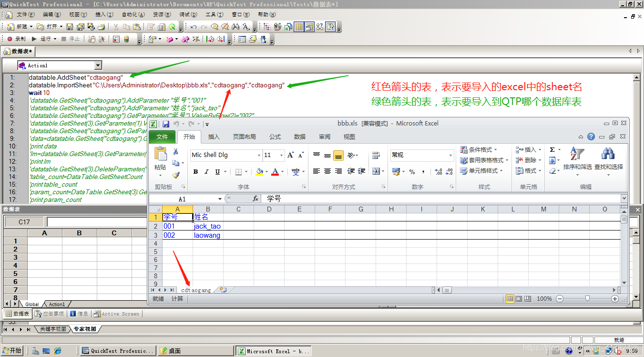Open the Mic Shell Dlg font name dropdown
This screenshot has width=644, height=357.
tap(259, 155)
